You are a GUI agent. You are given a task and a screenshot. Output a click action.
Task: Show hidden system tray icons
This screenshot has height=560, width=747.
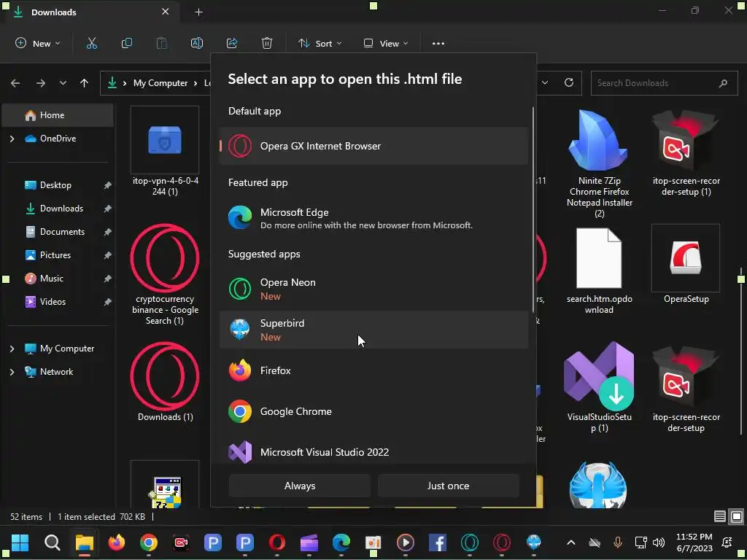[x=570, y=542]
